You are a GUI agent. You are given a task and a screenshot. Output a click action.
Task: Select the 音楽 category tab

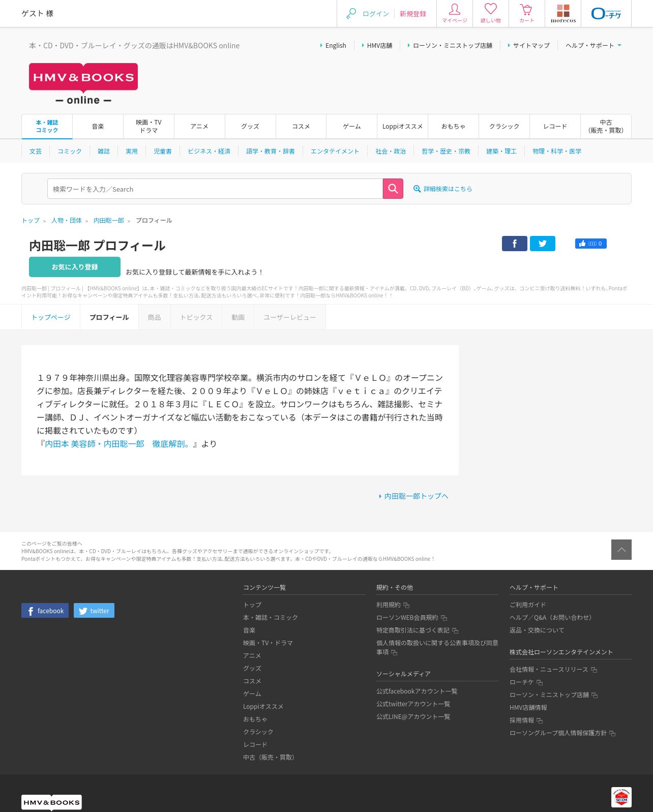(x=98, y=127)
